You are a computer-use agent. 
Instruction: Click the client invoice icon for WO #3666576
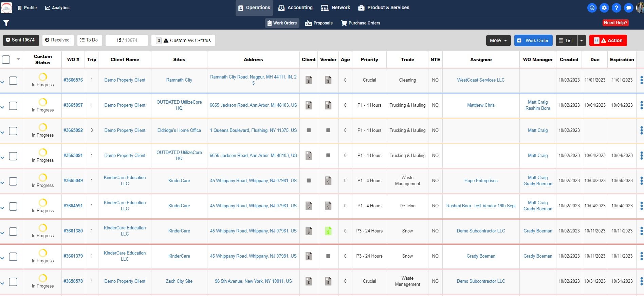309,80
